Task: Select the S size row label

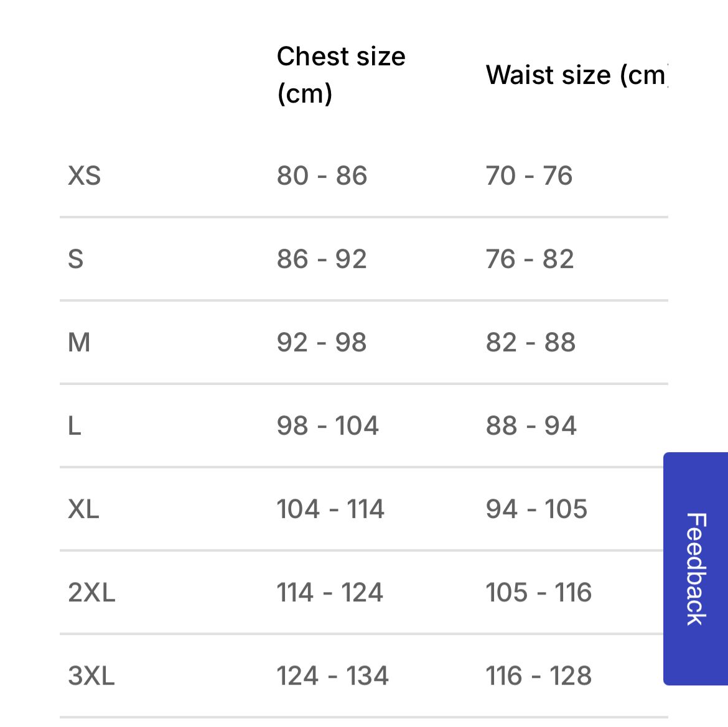Action: tap(76, 259)
